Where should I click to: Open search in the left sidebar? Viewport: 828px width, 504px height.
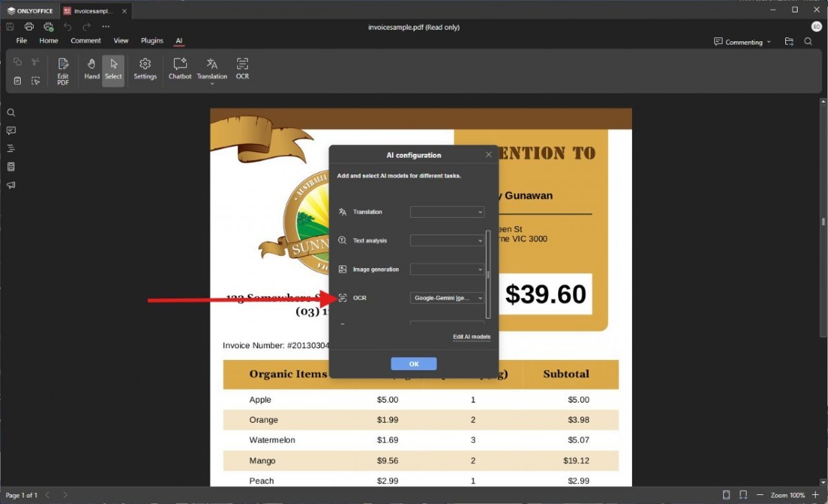click(11, 112)
